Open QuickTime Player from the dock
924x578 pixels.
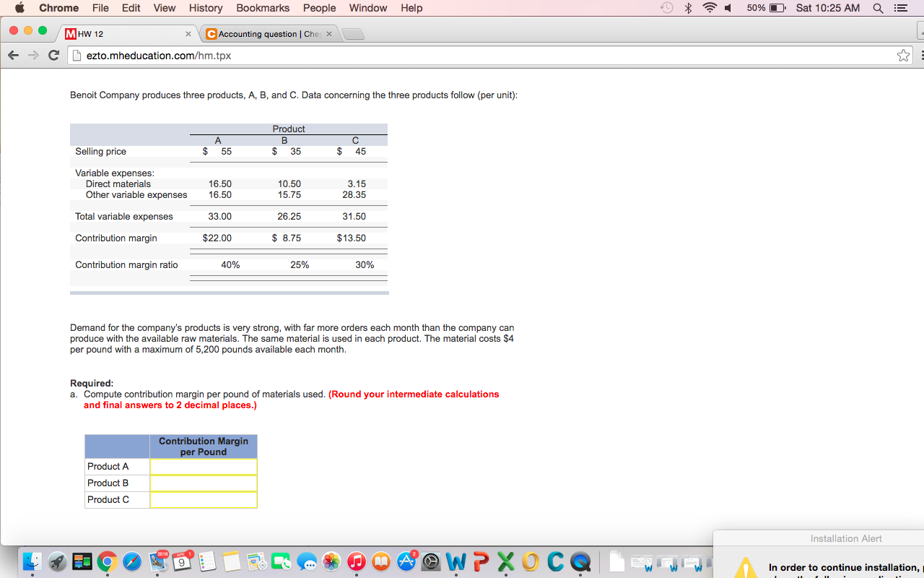click(x=581, y=562)
